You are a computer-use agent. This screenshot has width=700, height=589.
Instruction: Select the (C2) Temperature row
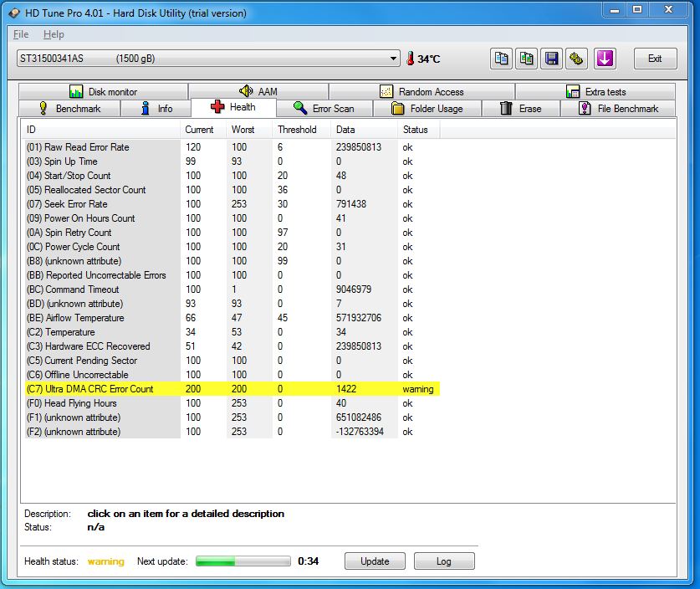[232, 332]
